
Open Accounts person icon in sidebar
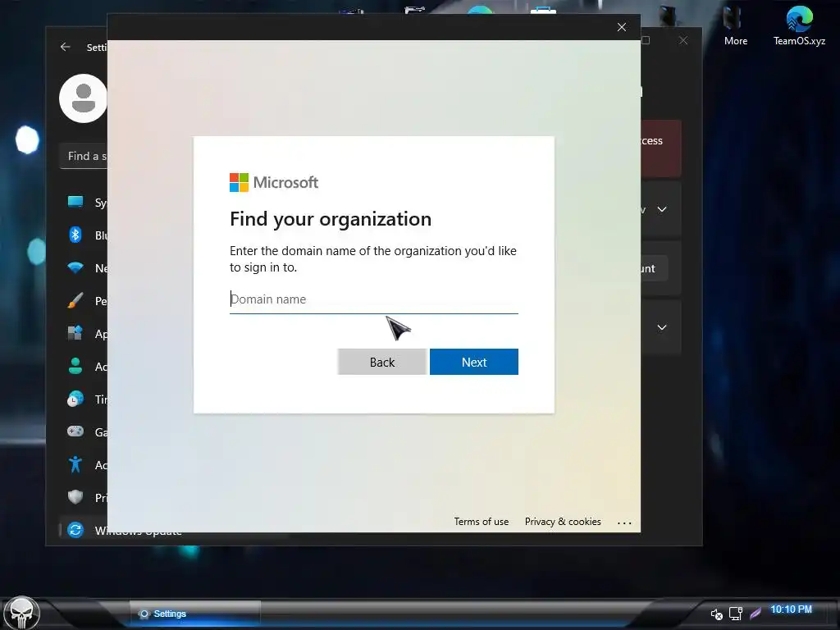click(75, 366)
